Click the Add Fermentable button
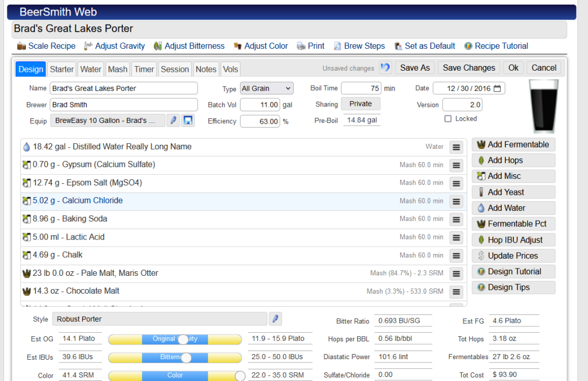Screen dimensions: 588x381 click(513, 144)
